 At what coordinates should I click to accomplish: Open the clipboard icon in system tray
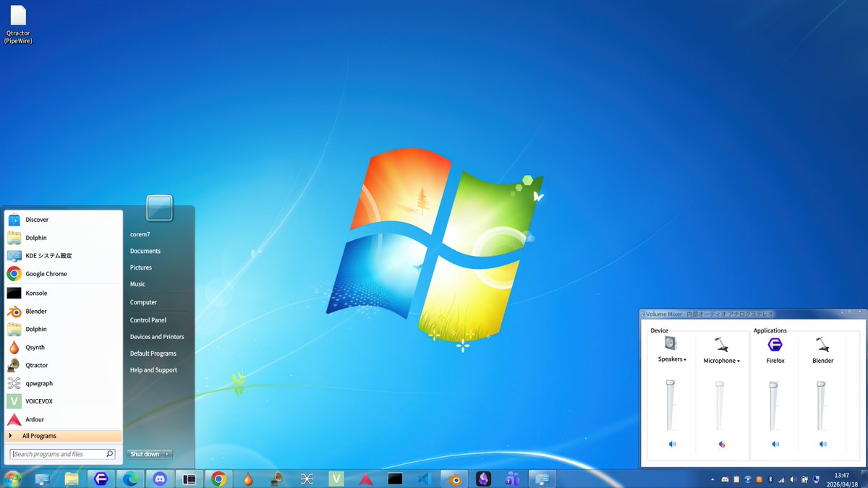(x=736, y=479)
